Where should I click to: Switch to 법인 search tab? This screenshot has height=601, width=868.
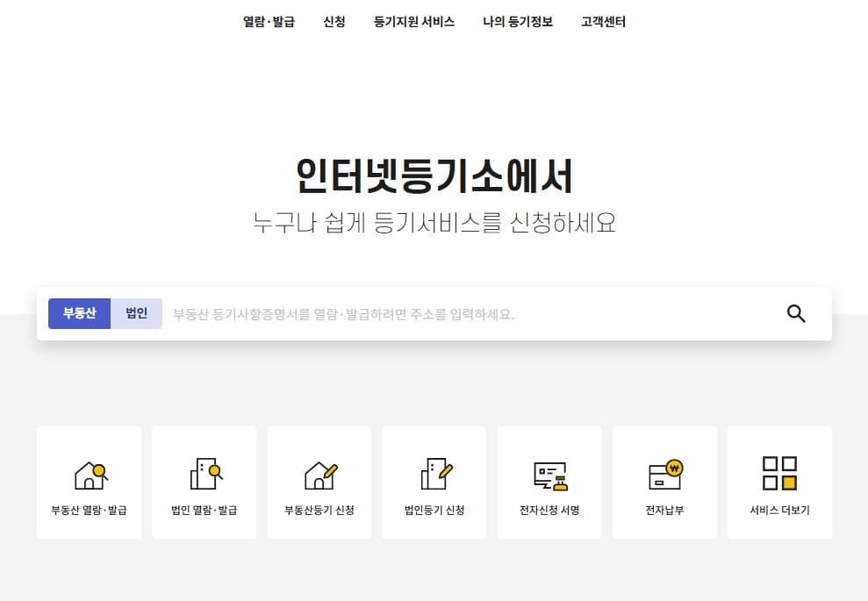pyautogui.click(x=136, y=313)
